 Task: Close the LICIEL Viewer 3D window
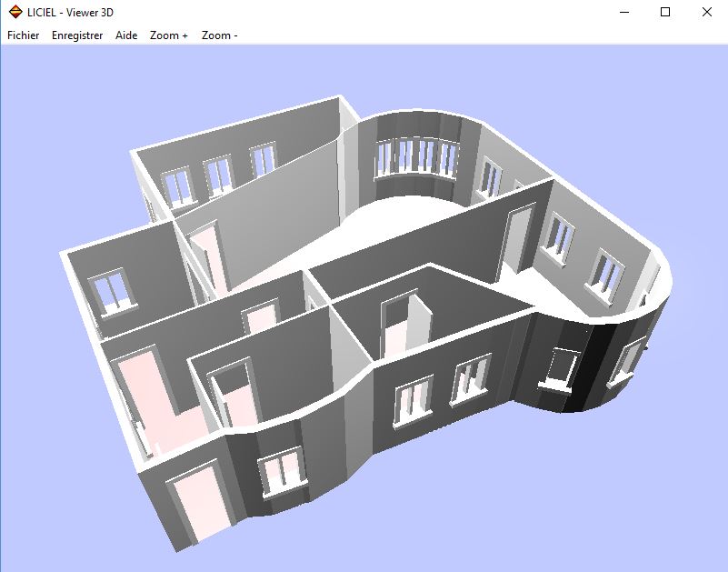coord(706,12)
